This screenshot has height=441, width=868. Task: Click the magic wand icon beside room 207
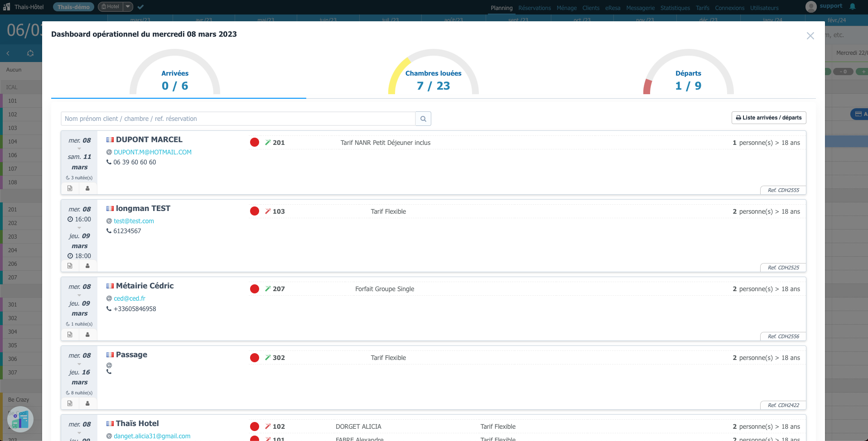[x=268, y=289]
